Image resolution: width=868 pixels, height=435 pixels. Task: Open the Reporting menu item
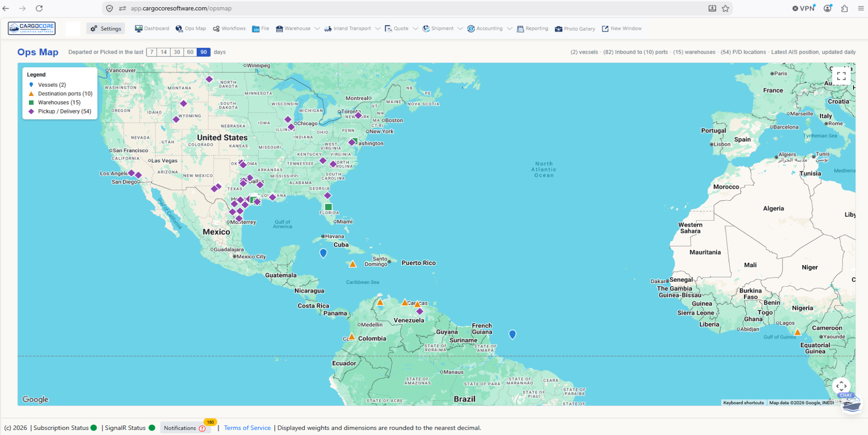click(x=533, y=28)
